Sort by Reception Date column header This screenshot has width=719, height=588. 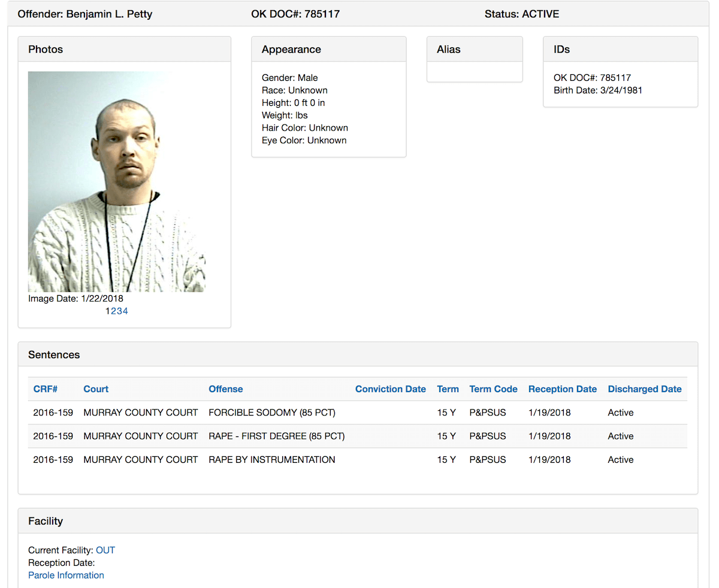coord(562,389)
